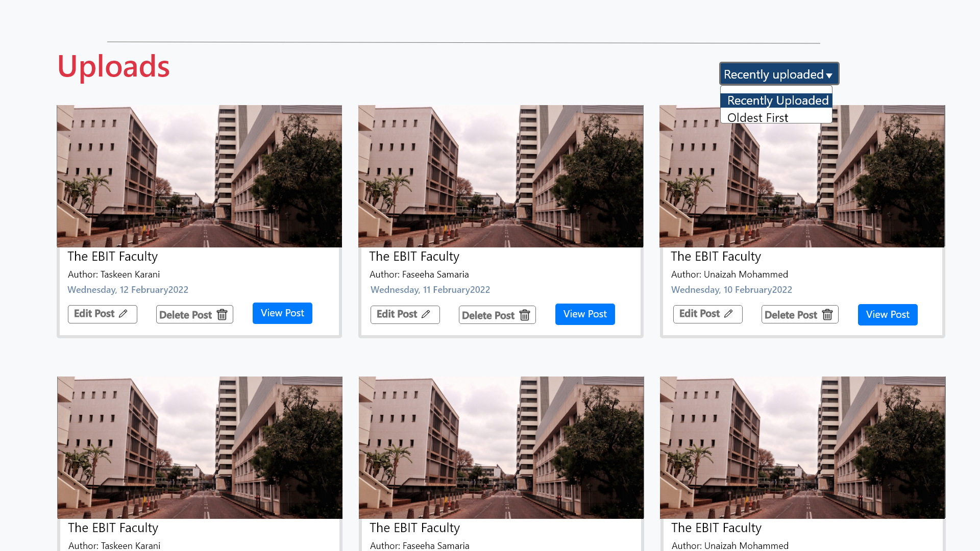
Task: Open thumbnail of Unaizah Mohammed's 10 February post
Action: [802, 177]
